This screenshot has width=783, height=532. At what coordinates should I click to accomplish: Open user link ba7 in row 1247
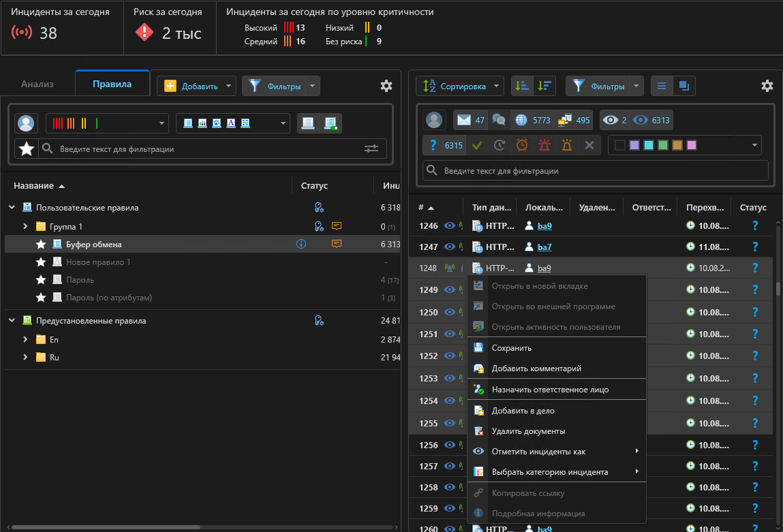pyautogui.click(x=544, y=247)
